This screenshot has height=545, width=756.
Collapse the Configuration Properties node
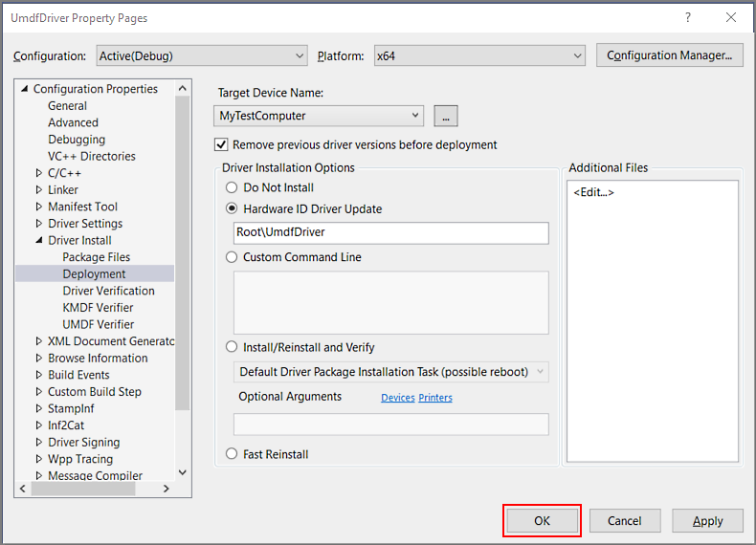(x=25, y=89)
